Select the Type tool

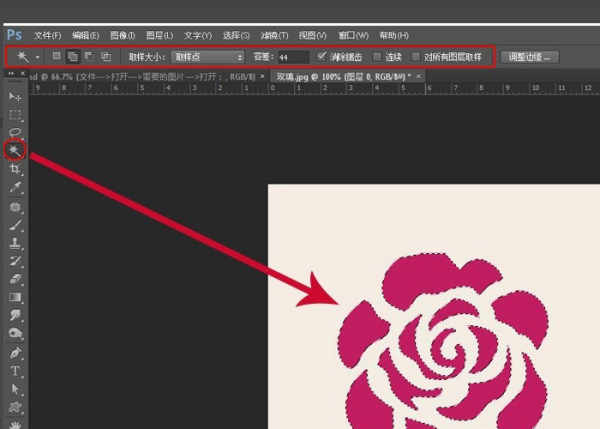click(x=15, y=371)
